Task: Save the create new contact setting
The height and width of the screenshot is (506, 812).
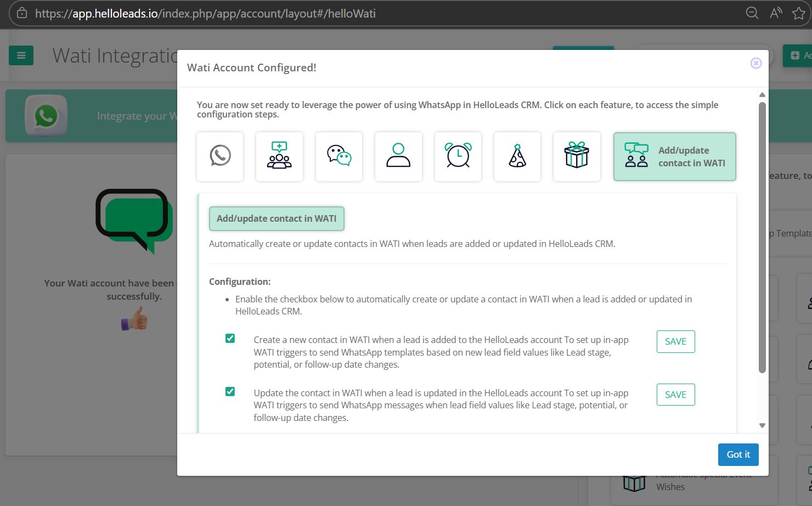Action: (x=675, y=341)
